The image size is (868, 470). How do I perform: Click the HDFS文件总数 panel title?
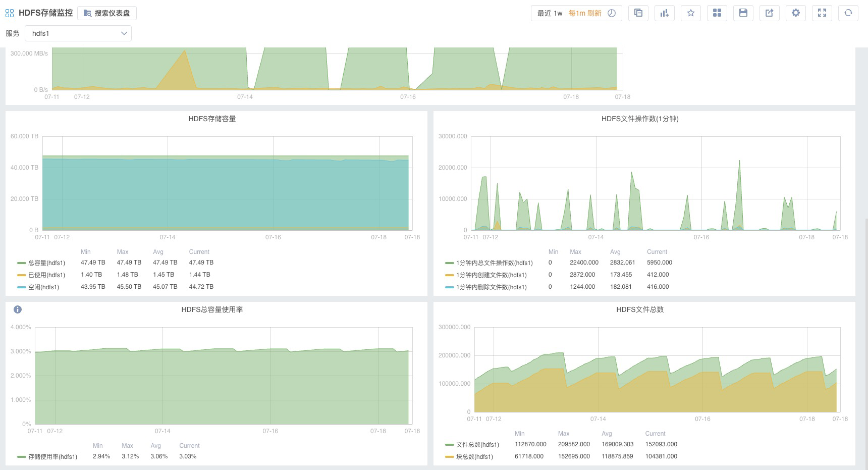(x=640, y=309)
